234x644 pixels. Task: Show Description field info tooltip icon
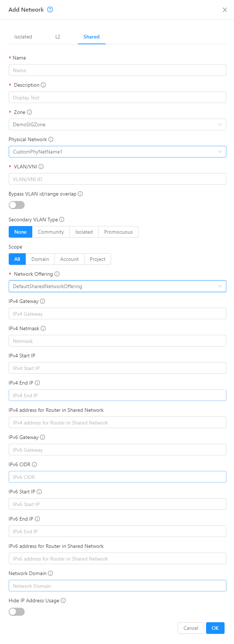click(x=43, y=85)
